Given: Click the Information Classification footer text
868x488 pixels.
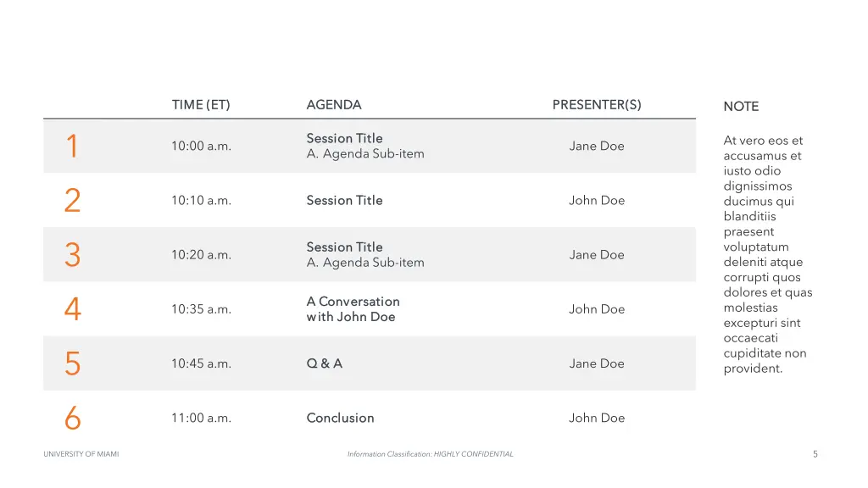Looking at the screenshot, I should [430, 454].
